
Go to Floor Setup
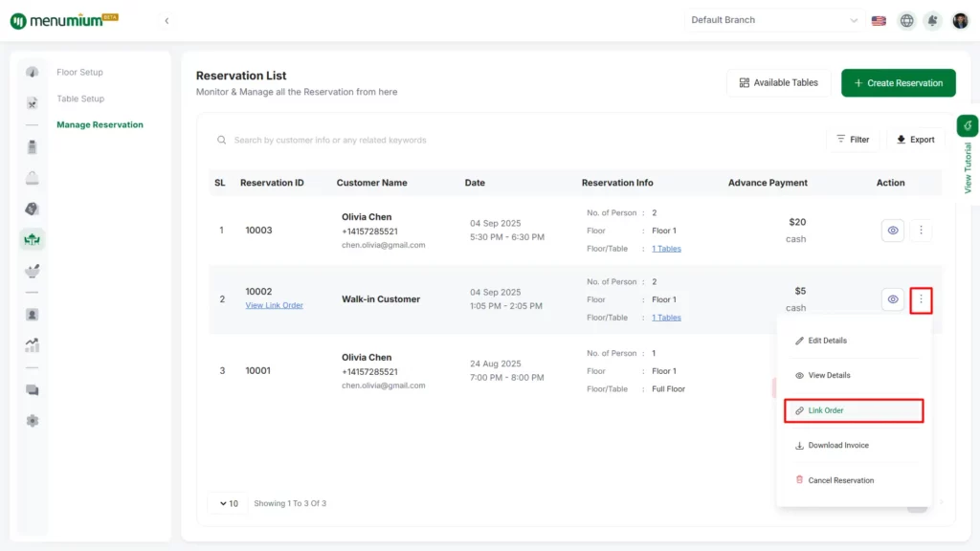point(80,72)
